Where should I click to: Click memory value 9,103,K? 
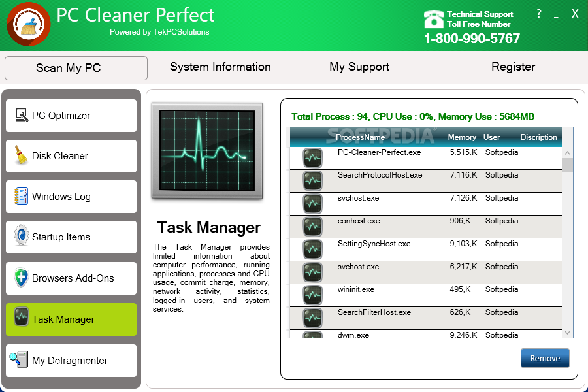tap(463, 244)
